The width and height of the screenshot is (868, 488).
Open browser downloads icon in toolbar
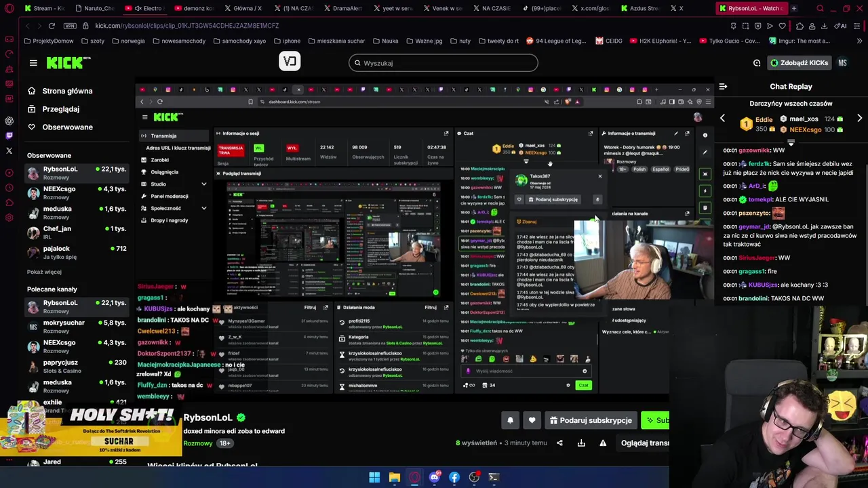pos(825,26)
